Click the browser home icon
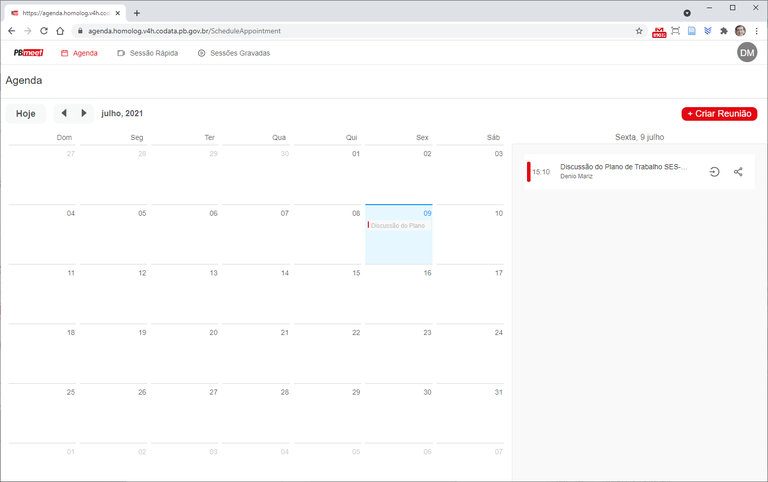Image resolution: width=768 pixels, height=482 pixels. [x=62, y=31]
